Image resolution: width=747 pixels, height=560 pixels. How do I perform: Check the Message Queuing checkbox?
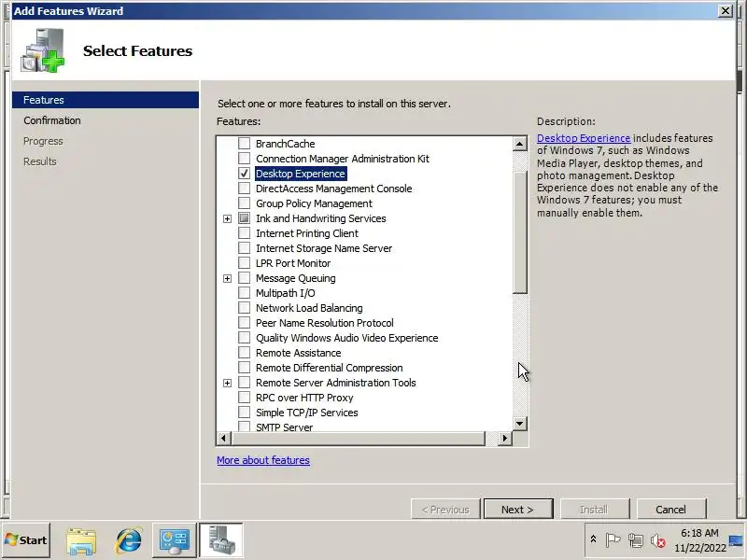[x=244, y=277]
